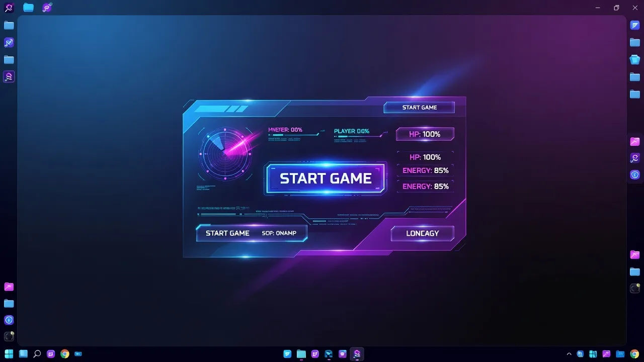This screenshot has width=644, height=362.
Task: Open the blue square widgets icon beside Start
Action: tap(23, 354)
